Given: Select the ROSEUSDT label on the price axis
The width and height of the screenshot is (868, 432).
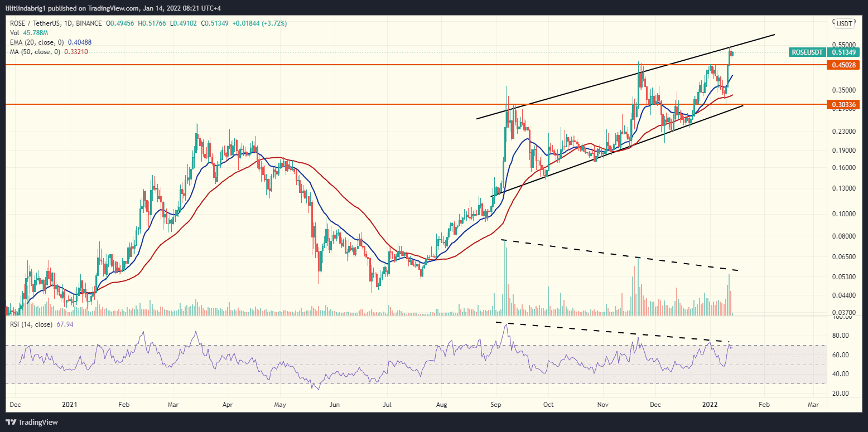Looking at the screenshot, I should (x=807, y=52).
